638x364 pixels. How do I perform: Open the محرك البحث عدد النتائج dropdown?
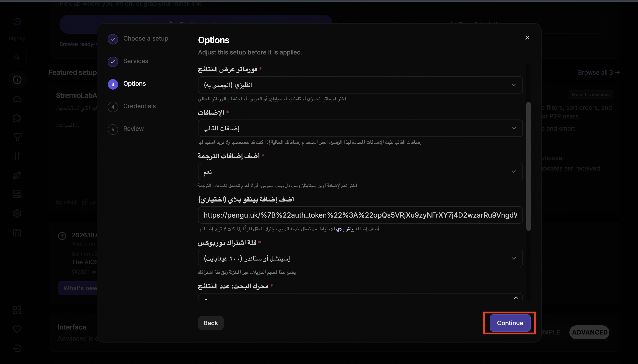coord(360,297)
